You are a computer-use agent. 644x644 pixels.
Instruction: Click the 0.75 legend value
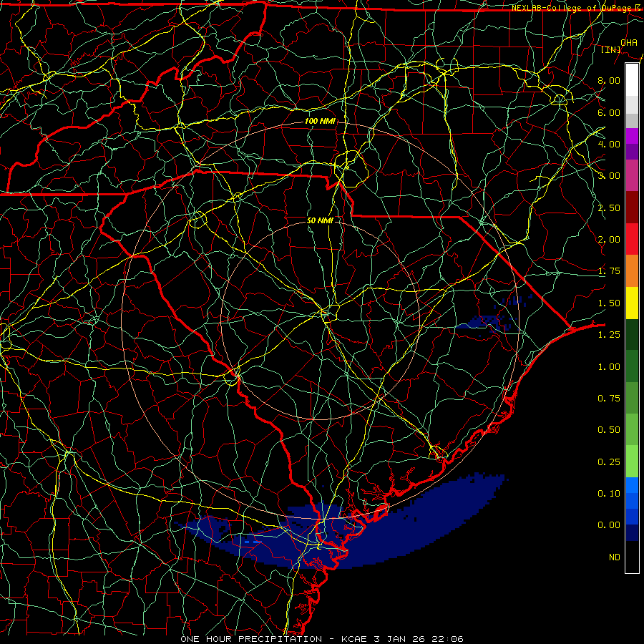pyautogui.click(x=609, y=399)
